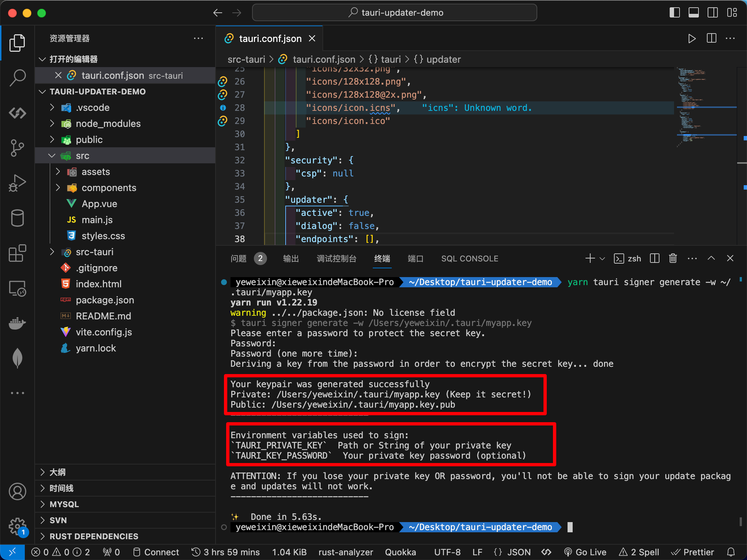Open the Accounts icon in activity bar
The height and width of the screenshot is (560, 747).
coord(17,492)
